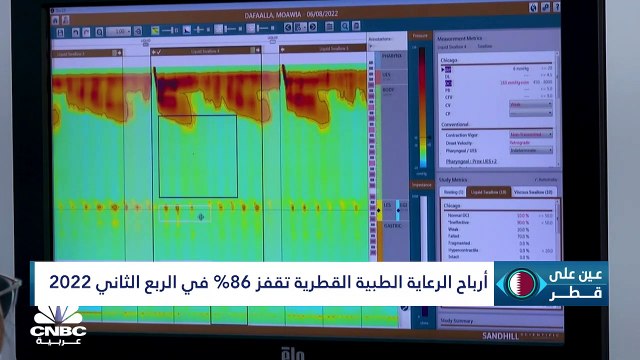
Task: Click the Pressure color scale header
Action: click(x=420, y=36)
